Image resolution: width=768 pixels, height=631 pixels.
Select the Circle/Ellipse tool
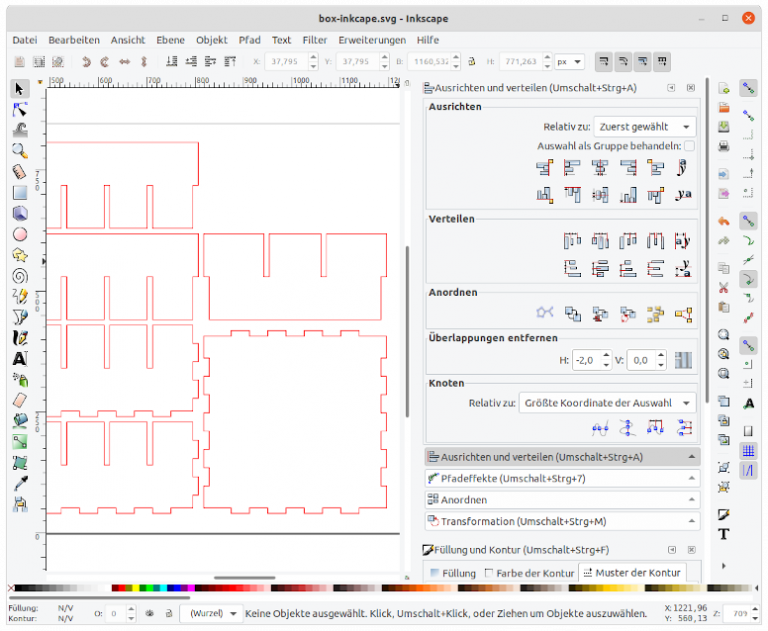[x=20, y=234]
